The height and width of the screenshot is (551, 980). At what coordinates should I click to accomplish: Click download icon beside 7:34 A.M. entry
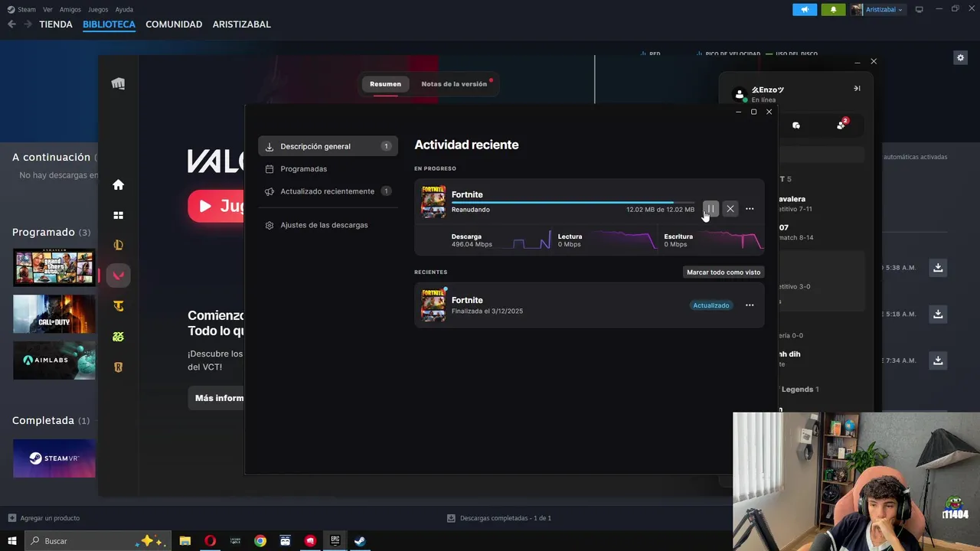(x=938, y=360)
